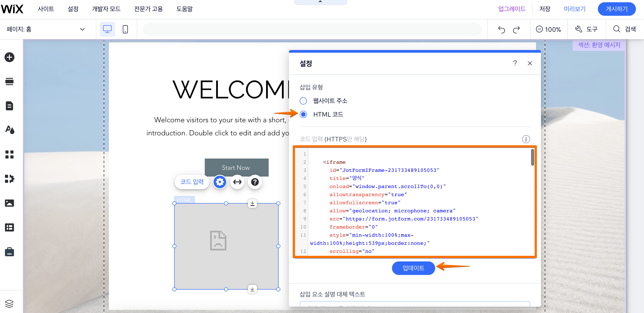This screenshot has width=644, height=313.
Task: Open the Media image icon in sidebar
Action: coord(9,203)
